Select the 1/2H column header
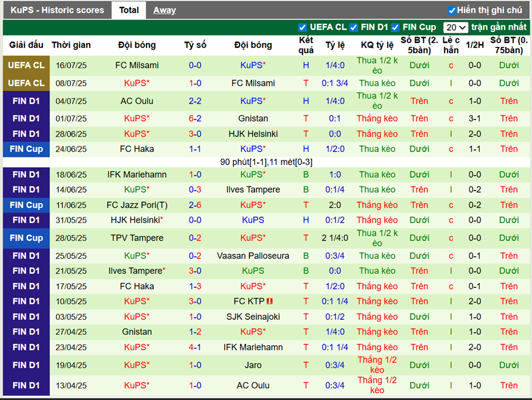This screenshot has width=532, height=400. [x=475, y=45]
